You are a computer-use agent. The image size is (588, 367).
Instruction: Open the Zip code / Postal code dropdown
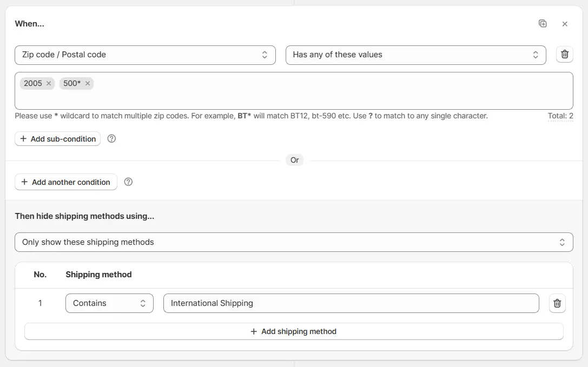point(145,55)
